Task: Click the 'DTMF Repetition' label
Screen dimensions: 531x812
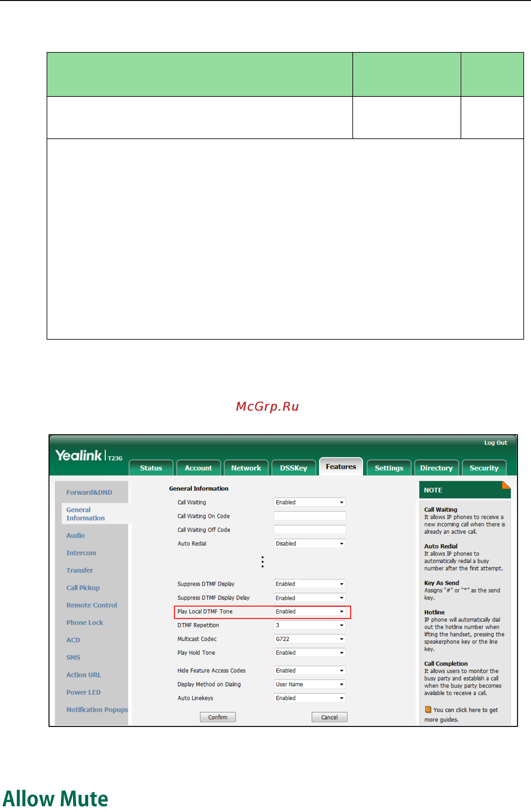Action: [x=198, y=625]
